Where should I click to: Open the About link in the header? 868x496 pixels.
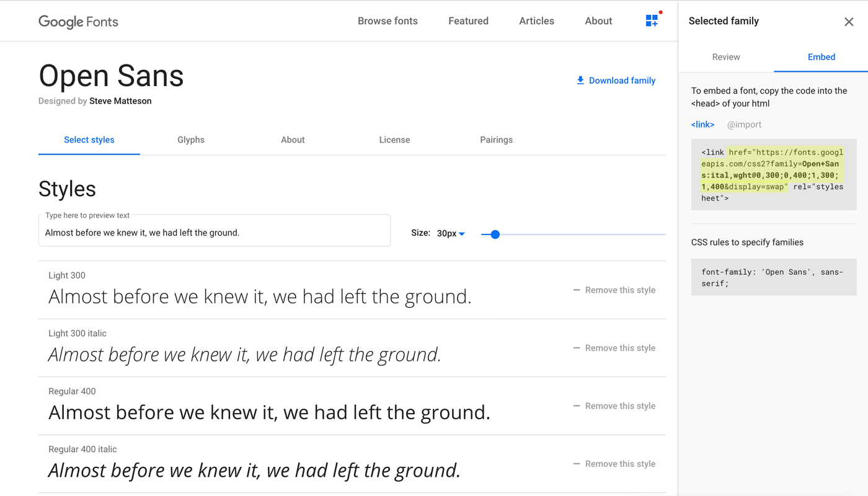tap(598, 21)
